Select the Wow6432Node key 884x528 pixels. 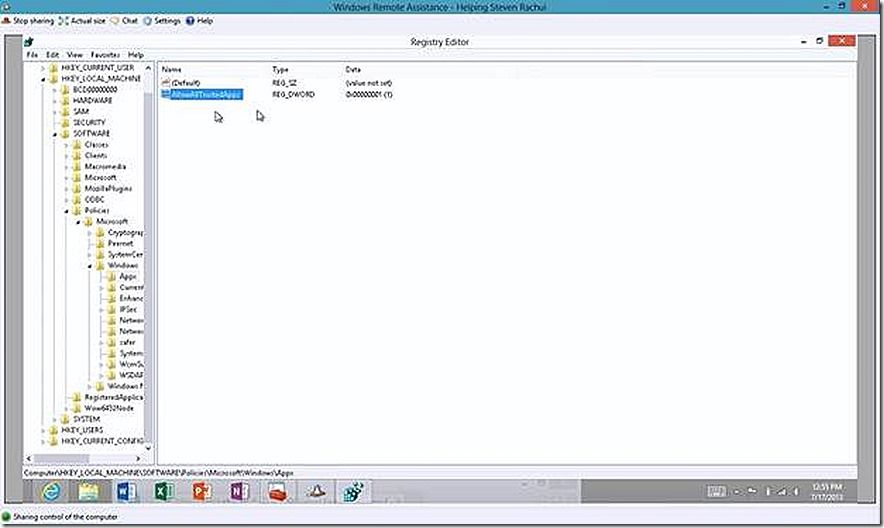click(109, 408)
